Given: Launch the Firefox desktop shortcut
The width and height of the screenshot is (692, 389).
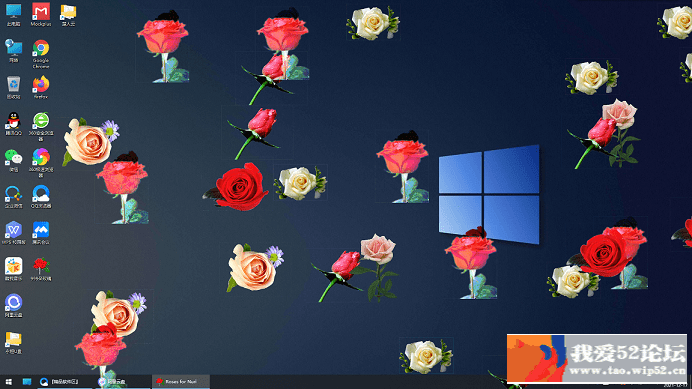Looking at the screenshot, I should [x=41, y=87].
